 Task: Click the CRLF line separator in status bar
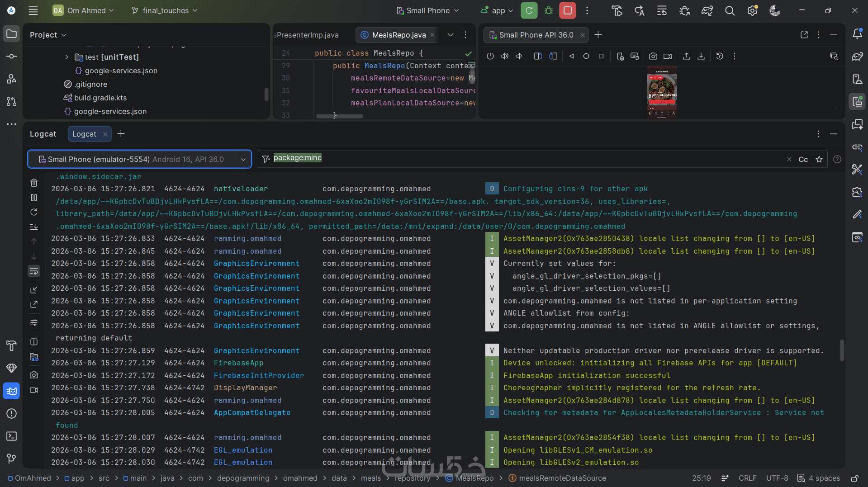747,478
